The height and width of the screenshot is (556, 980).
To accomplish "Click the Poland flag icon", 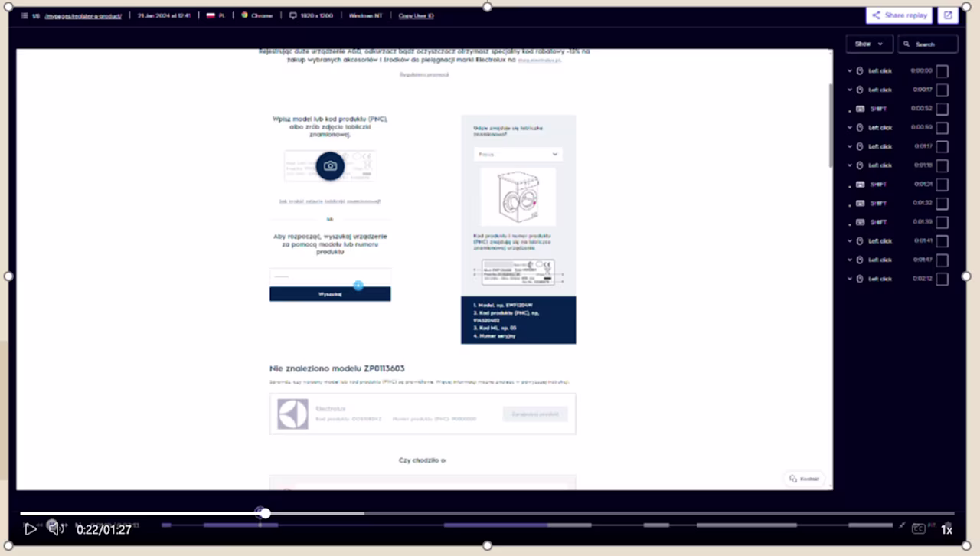I will click(x=211, y=15).
